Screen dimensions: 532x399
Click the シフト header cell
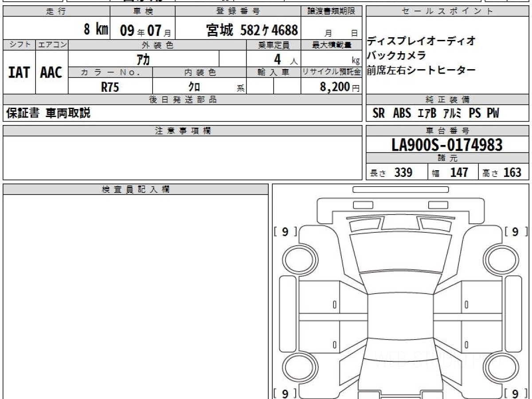[19, 45]
